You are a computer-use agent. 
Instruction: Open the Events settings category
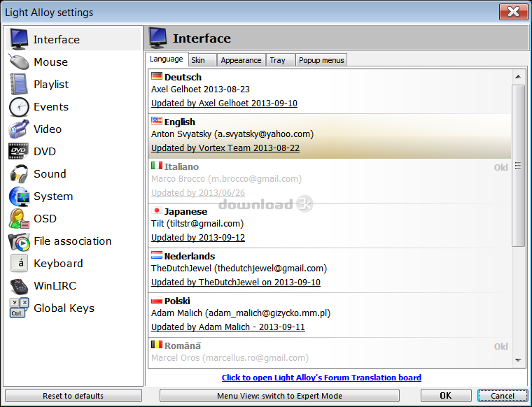[73, 107]
